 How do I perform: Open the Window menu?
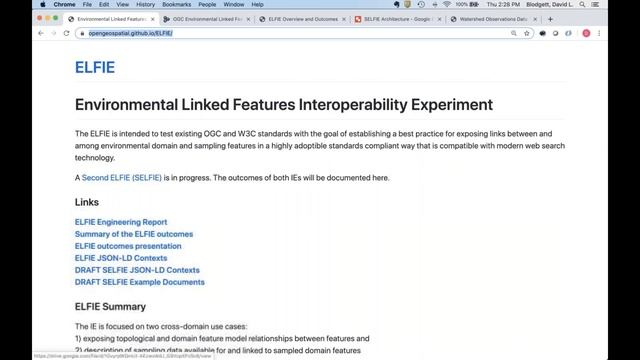tap(234, 4)
